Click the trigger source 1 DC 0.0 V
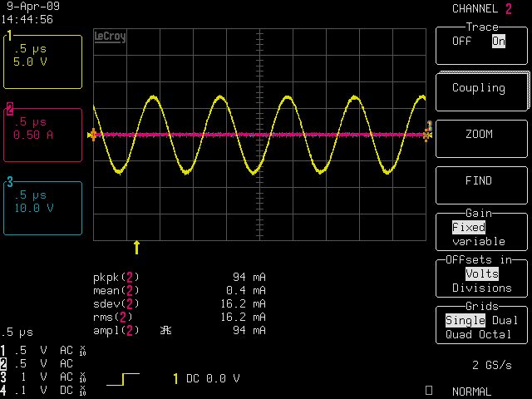Image resolution: width=532 pixels, height=399 pixels. pyautogui.click(x=206, y=379)
